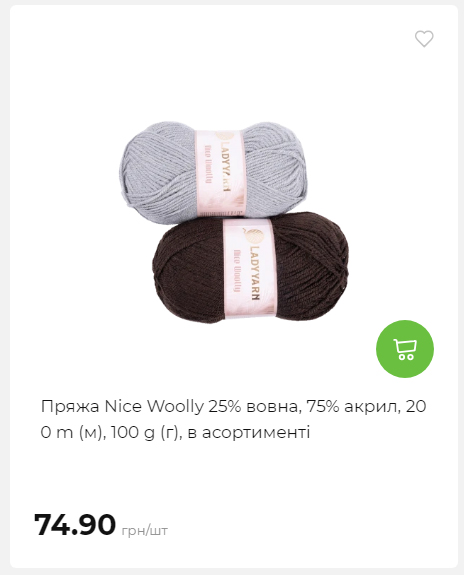Click the грн/шт unit label
Image resolution: width=464 pixels, height=575 pixels.
point(145,530)
